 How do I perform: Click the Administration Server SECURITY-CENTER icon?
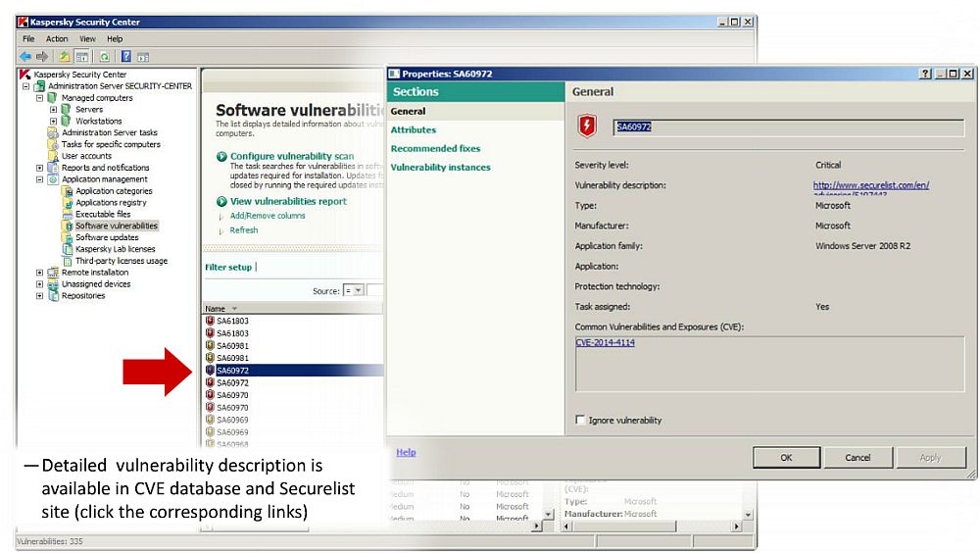click(x=39, y=86)
